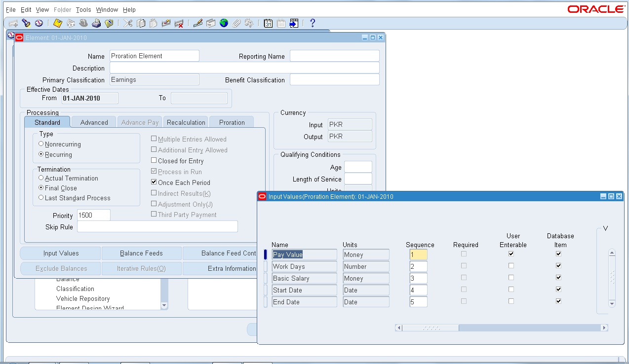The width and height of the screenshot is (629, 364).
Task: Select Last Standard Process termination option
Action: click(41, 198)
